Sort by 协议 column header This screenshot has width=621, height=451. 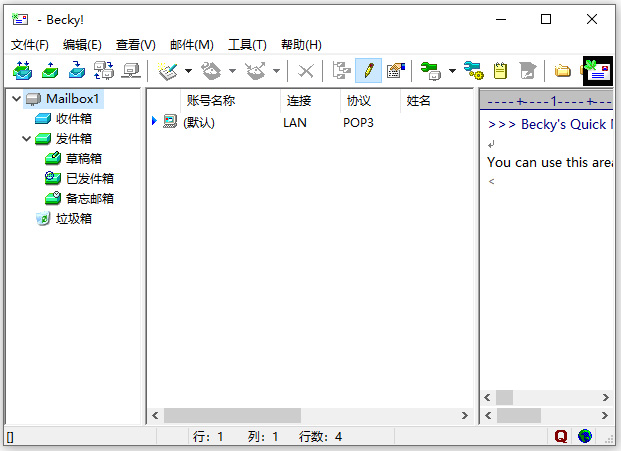[x=370, y=101]
